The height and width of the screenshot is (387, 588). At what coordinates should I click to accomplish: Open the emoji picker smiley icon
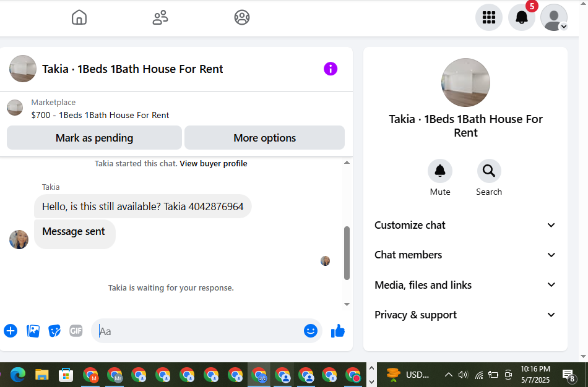311,331
